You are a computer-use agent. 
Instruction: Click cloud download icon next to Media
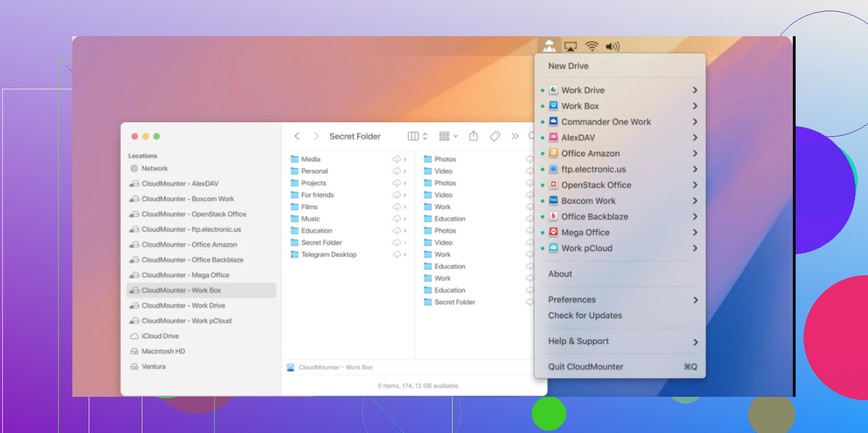pos(397,159)
